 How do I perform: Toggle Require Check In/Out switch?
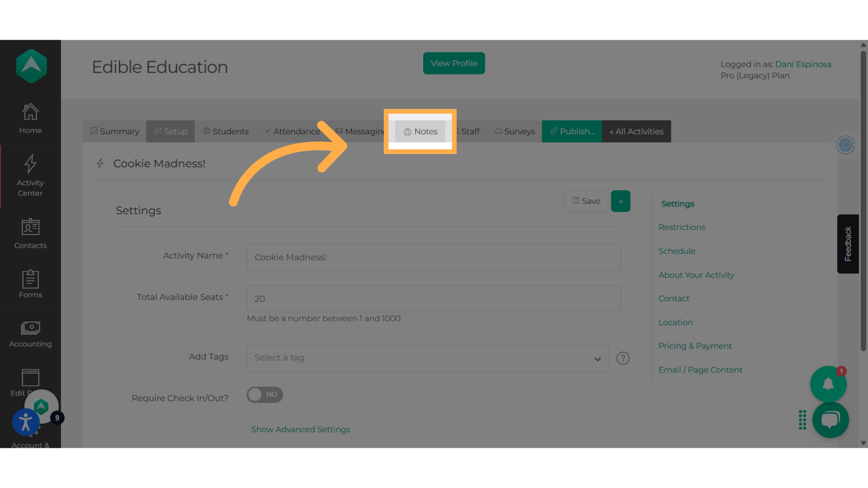pos(265,394)
